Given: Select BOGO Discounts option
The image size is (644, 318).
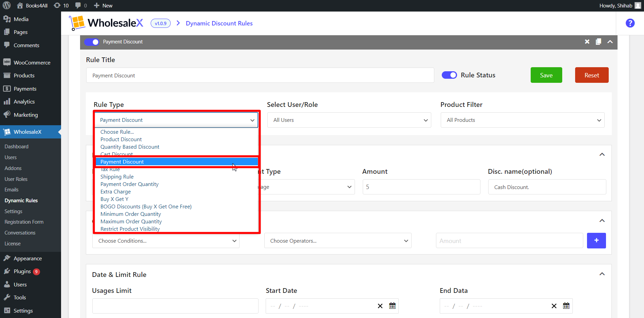Looking at the screenshot, I should pos(176,206).
